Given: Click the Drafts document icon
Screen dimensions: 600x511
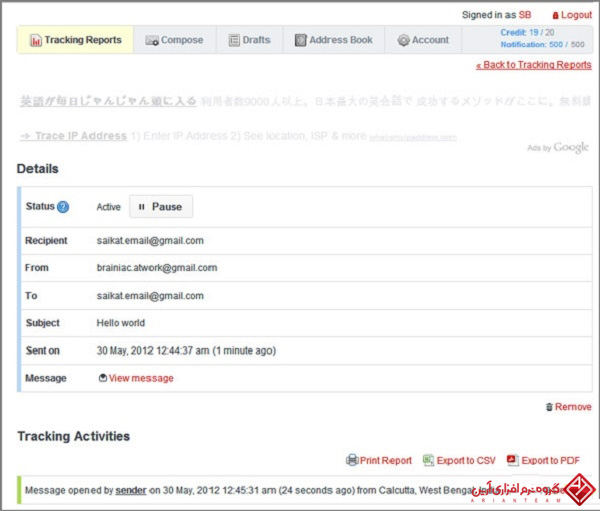Looking at the screenshot, I should click(x=234, y=40).
